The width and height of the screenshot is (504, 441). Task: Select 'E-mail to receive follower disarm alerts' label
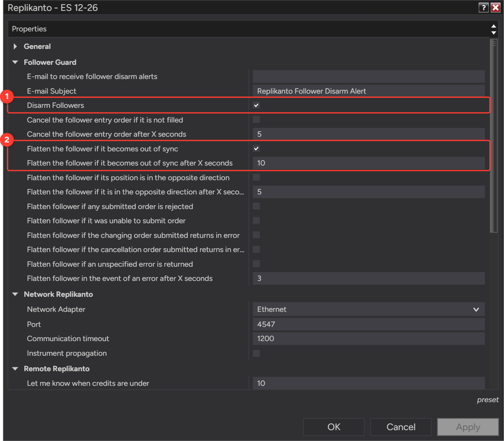(x=92, y=76)
